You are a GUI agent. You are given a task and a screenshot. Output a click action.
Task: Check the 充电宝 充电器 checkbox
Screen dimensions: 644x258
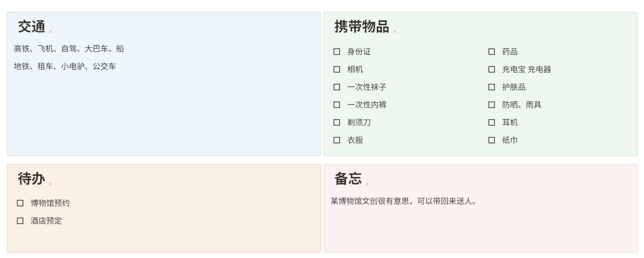pos(491,69)
